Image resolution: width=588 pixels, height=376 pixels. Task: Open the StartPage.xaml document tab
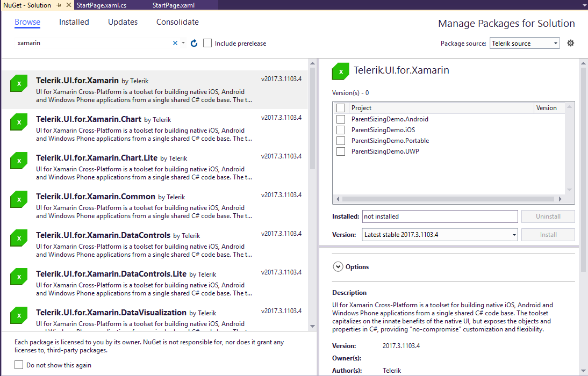click(173, 5)
